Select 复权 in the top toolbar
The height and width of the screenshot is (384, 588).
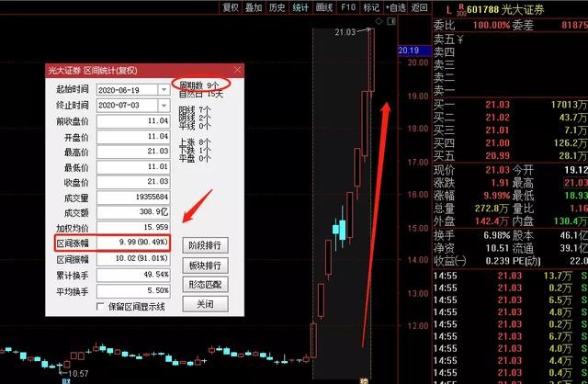click(x=231, y=7)
